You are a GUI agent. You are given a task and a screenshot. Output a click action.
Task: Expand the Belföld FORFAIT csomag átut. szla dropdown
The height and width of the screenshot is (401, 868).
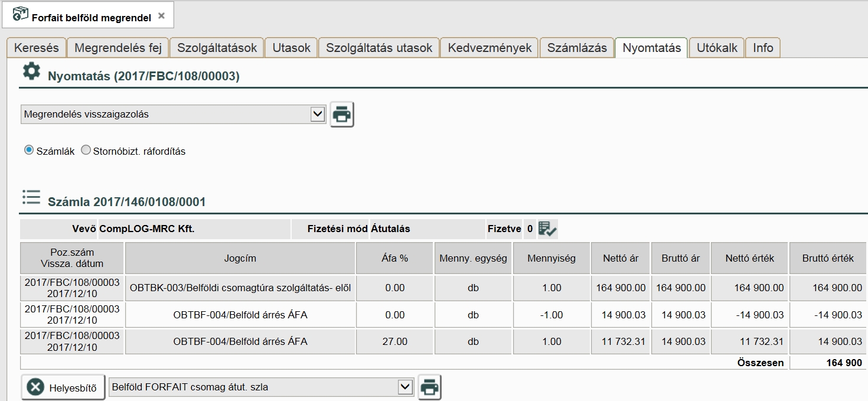pyautogui.click(x=260, y=387)
